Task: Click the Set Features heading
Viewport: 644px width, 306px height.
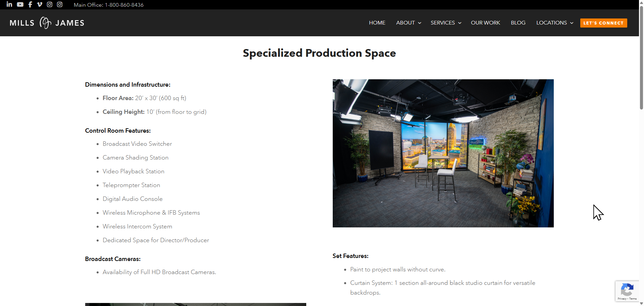Action: tap(351, 256)
